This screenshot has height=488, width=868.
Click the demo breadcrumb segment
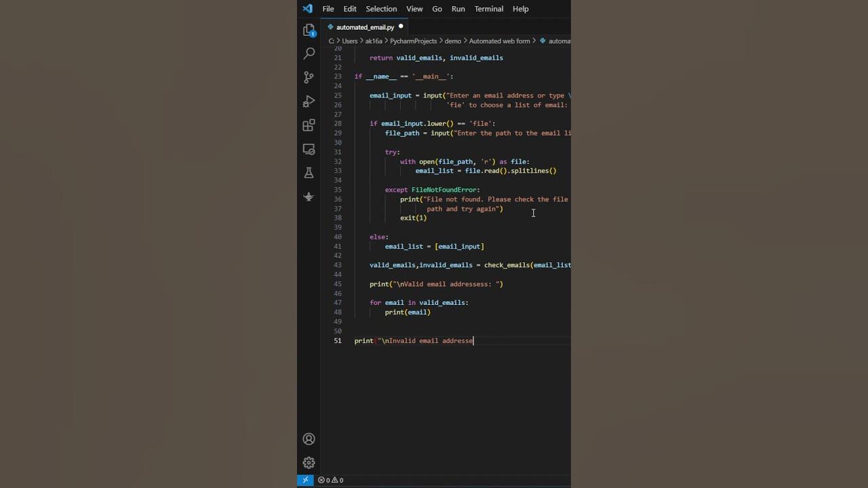tap(452, 41)
